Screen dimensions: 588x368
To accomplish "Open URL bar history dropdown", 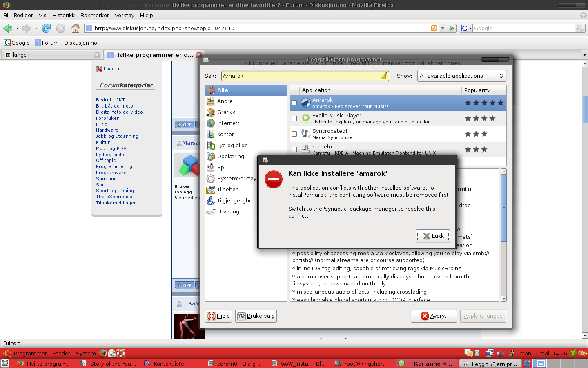I will [443, 28].
